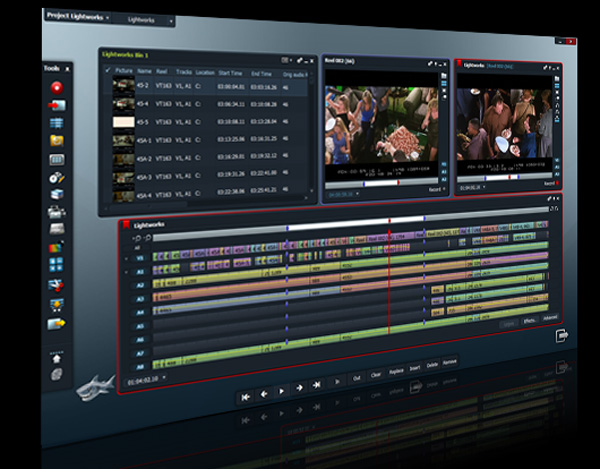
Task: Click the End Time column header
Action: 261,73
